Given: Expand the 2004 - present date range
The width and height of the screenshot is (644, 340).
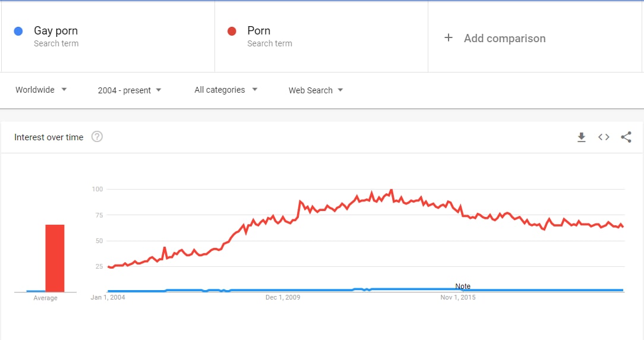Looking at the screenshot, I should [x=130, y=90].
